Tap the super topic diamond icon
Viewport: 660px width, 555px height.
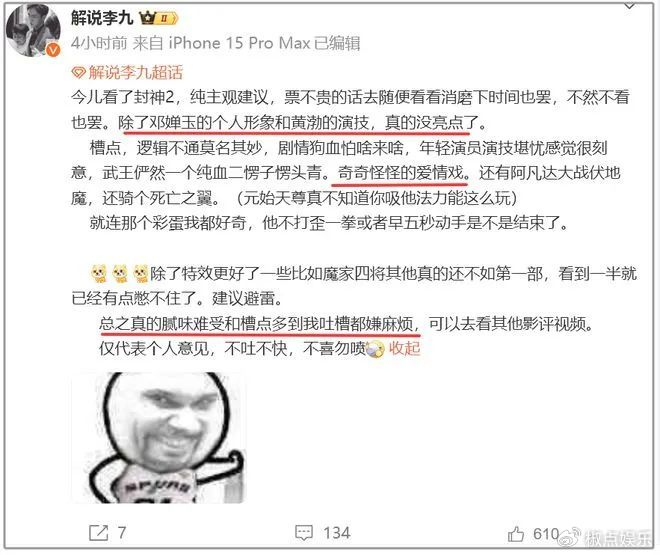tap(78, 73)
